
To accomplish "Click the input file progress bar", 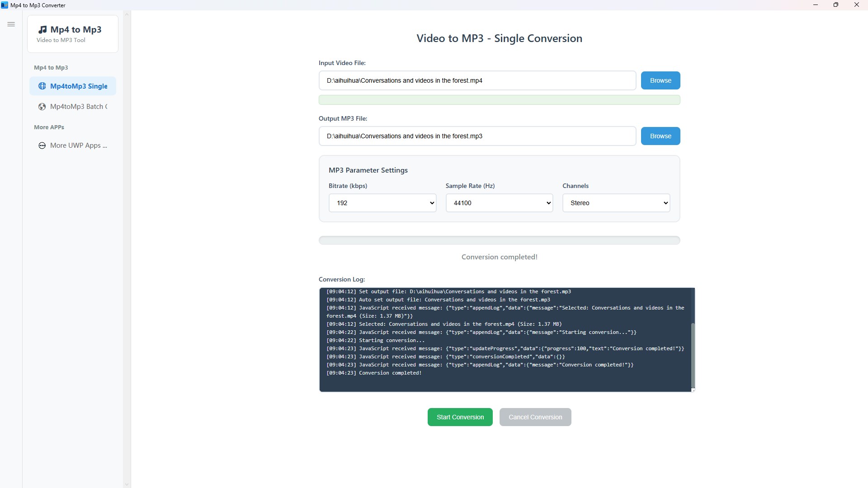I will [x=499, y=99].
